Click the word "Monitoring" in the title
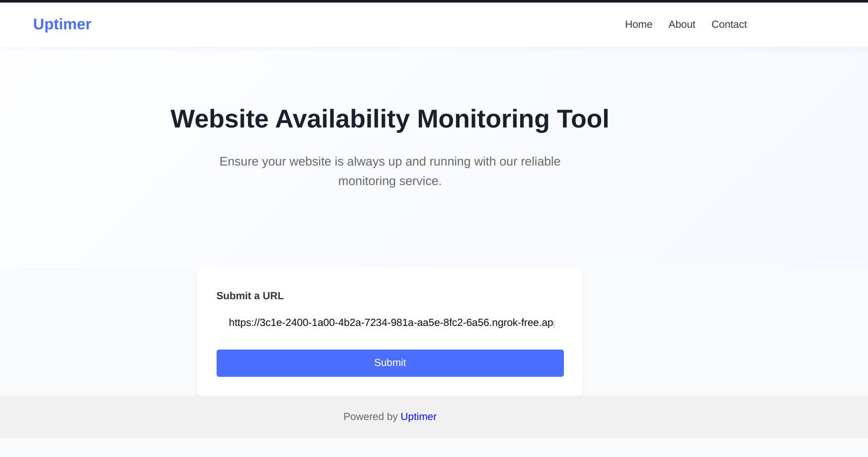 coord(483,119)
